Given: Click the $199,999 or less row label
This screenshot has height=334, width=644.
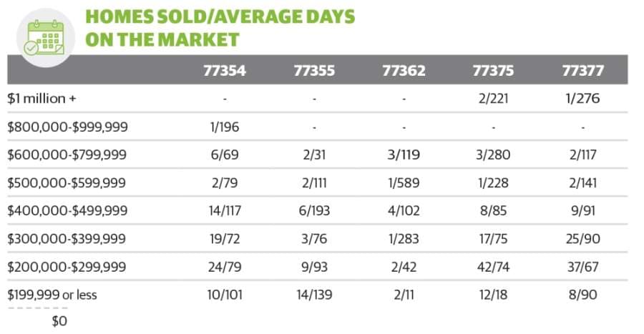Looking at the screenshot, I should coord(52,295).
